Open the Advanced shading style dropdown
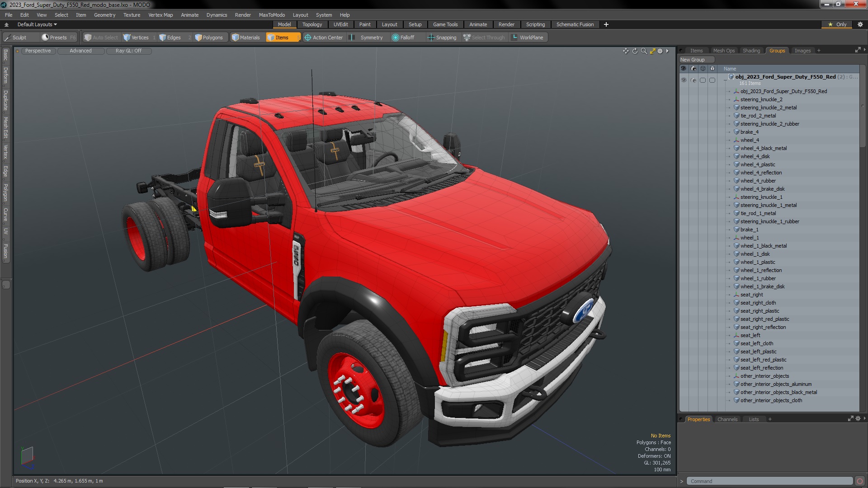This screenshot has height=488, width=868. click(80, 51)
